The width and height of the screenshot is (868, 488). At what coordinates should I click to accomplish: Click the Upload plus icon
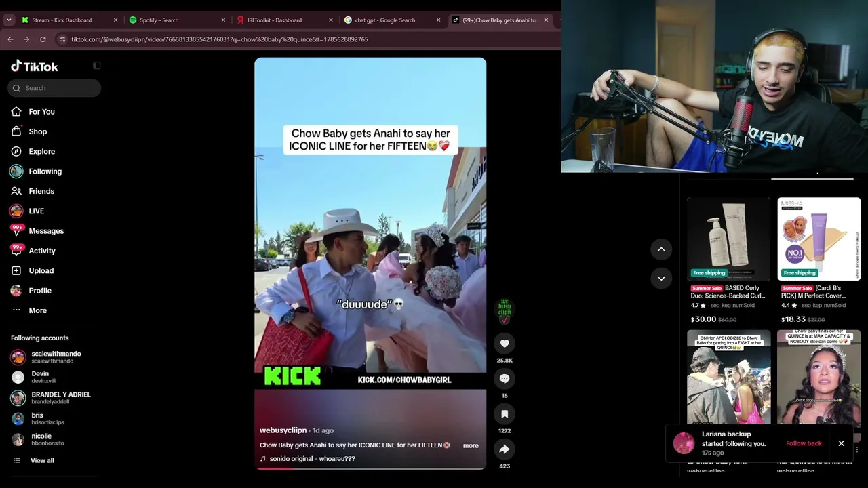coord(16,270)
